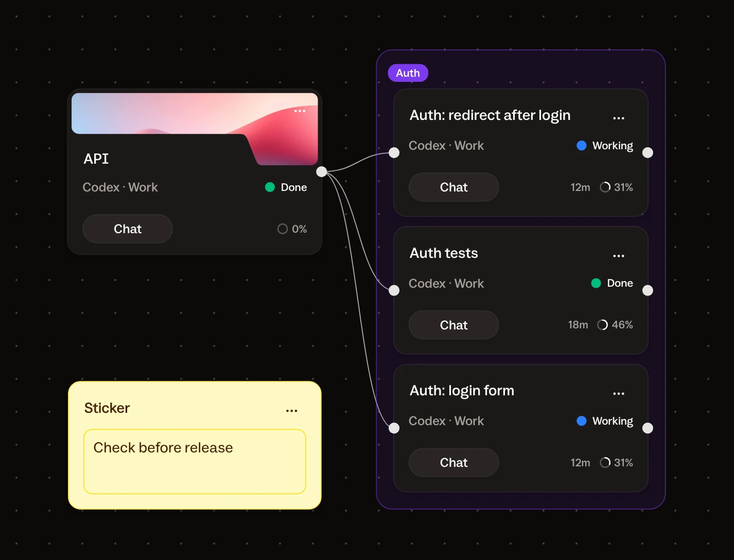
Task: Click the API card's gradient cover image
Action: [x=195, y=114]
